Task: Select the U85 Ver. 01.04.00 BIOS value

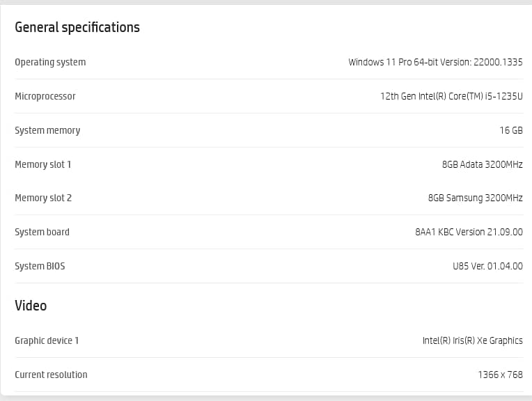Action: point(487,266)
